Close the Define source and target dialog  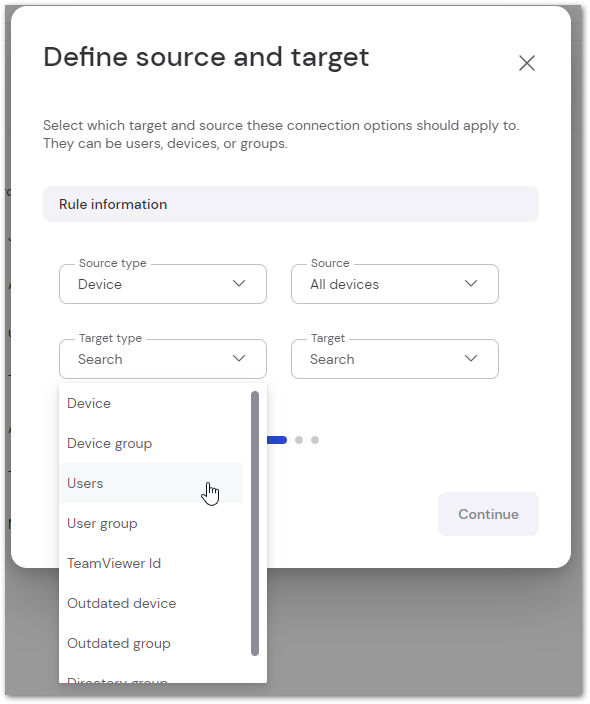(526, 63)
